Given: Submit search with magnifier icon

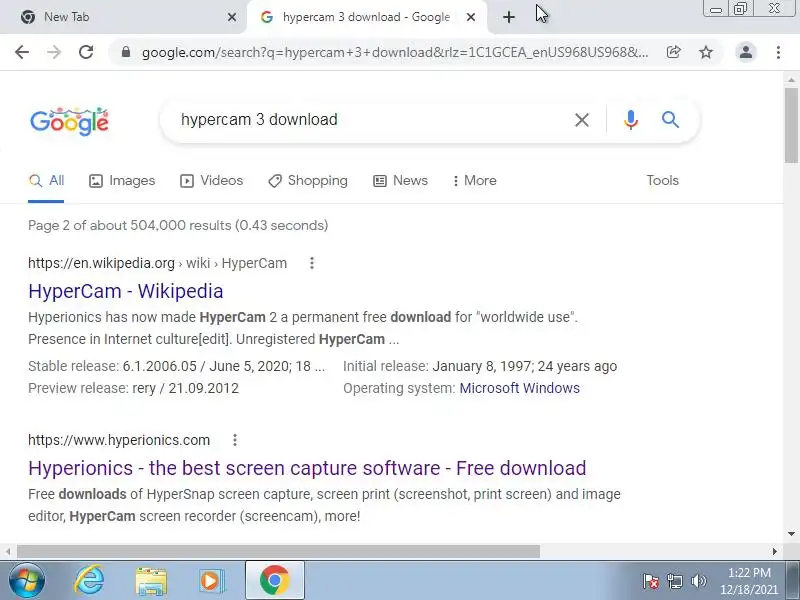Looking at the screenshot, I should pos(670,120).
